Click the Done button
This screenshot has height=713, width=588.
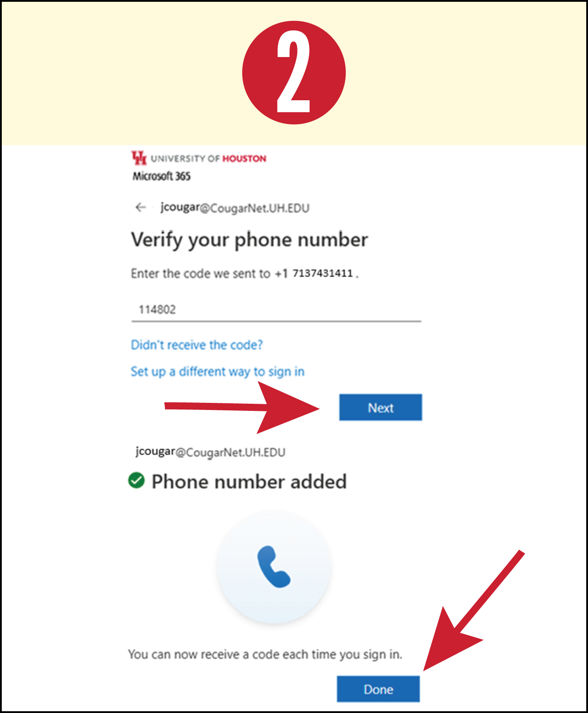(x=378, y=689)
